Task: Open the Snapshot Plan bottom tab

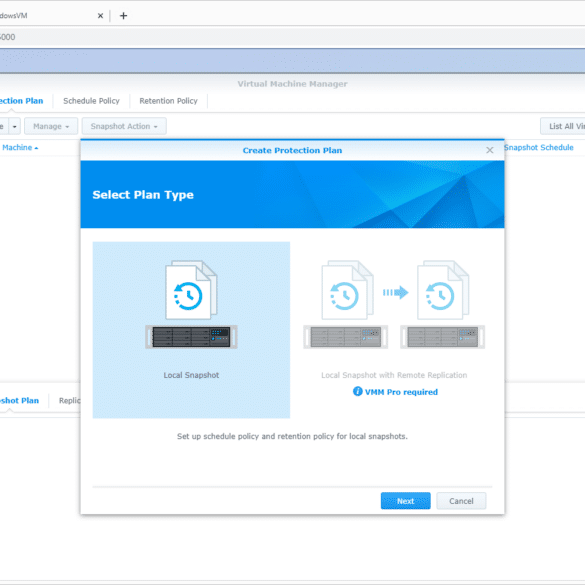Action: pyautogui.click(x=19, y=400)
